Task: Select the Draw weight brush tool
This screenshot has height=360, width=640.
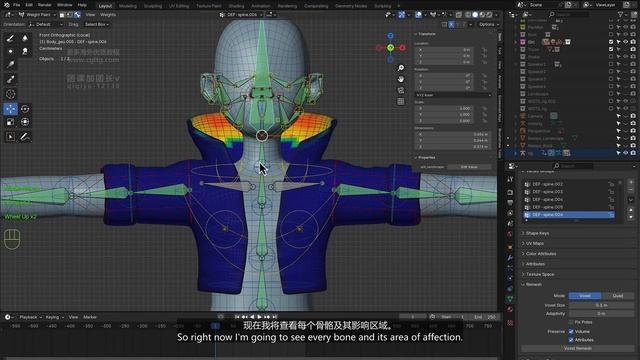Action: (10, 38)
